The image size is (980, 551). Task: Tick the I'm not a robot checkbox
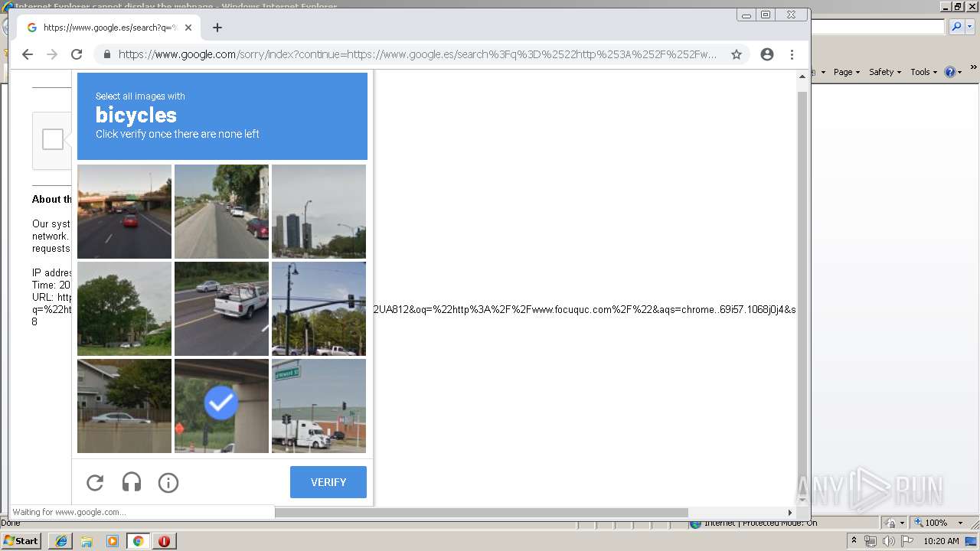53,139
